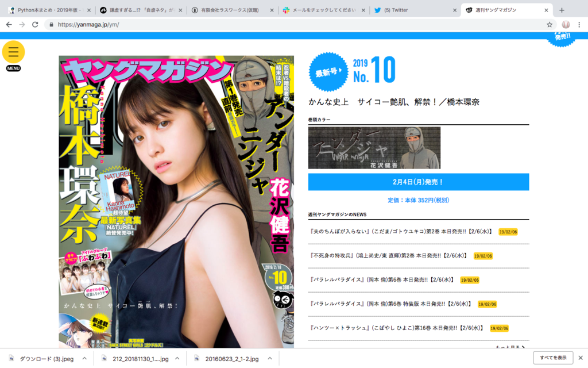Close the Python本まとめ tab
Viewport: 588px width, 368px height.
[89, 10]
